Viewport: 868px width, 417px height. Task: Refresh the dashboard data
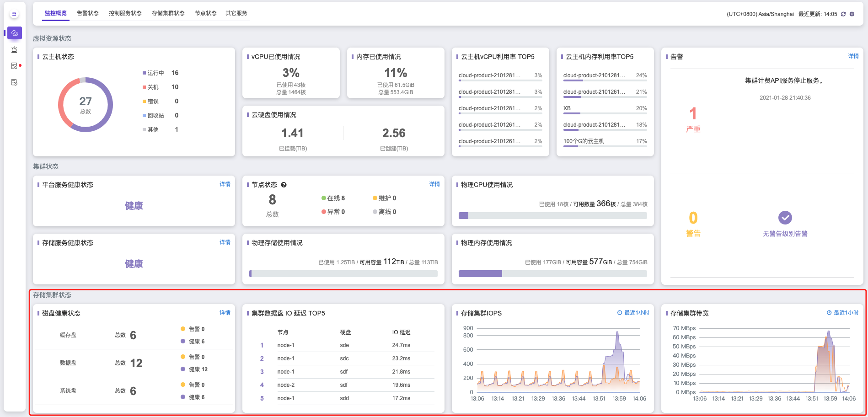(843, 14)
